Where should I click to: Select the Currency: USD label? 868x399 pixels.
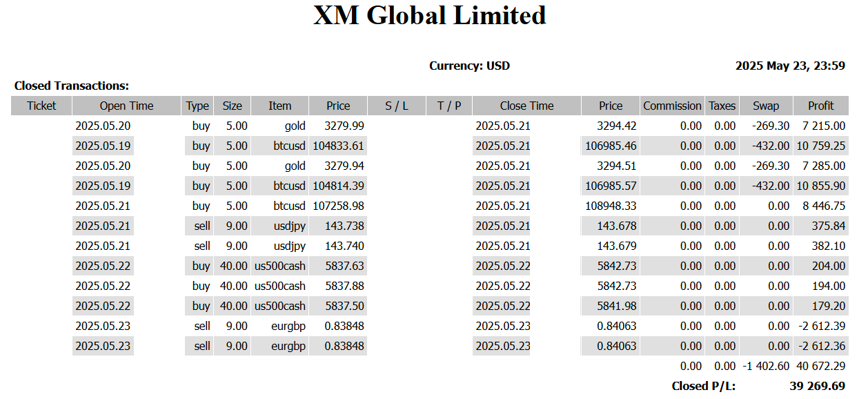point(469,66)
